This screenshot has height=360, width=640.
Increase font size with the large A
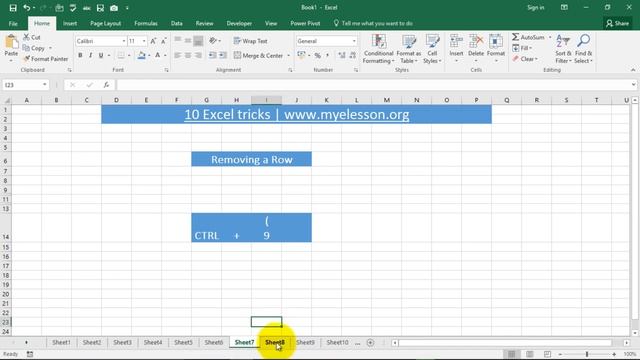[153, 41]
